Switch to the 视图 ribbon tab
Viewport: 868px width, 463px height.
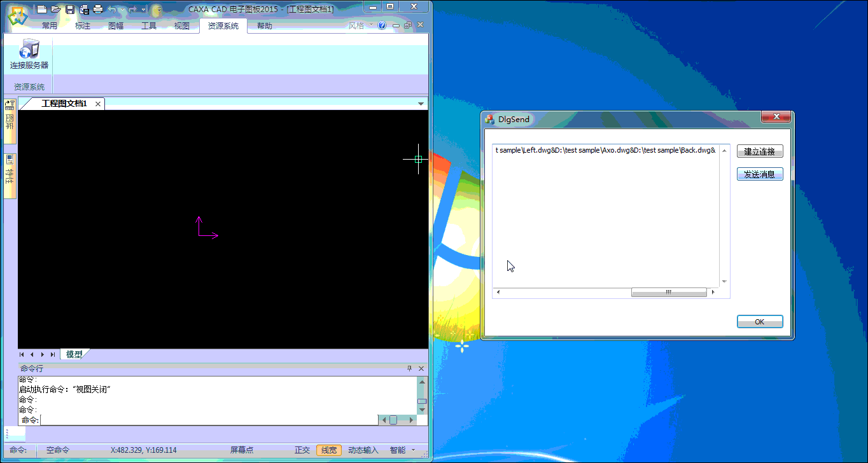[x=182, y=26]
